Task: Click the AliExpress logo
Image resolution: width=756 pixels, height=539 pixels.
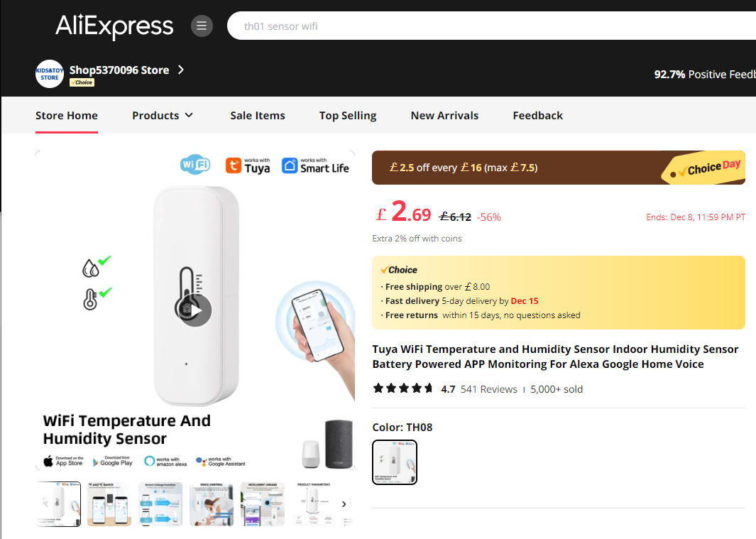Action: [114, 26]
